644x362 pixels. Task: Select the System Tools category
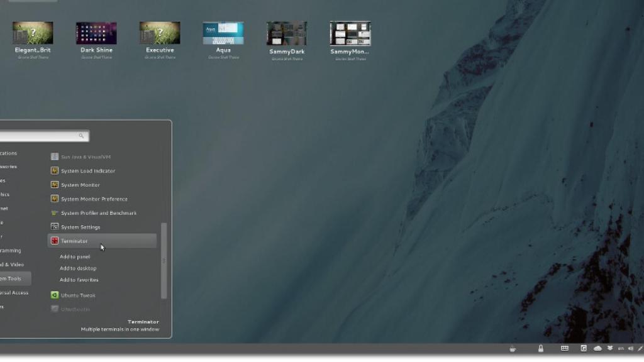click(x=13, y=278)
